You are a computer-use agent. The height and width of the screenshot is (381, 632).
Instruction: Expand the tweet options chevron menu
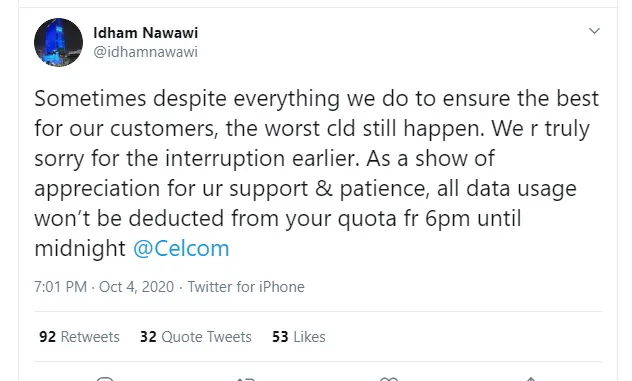click(594, 31)
